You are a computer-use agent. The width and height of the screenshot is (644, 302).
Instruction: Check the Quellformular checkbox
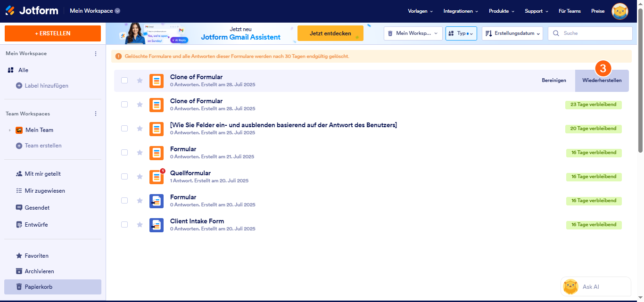[124, 177]
